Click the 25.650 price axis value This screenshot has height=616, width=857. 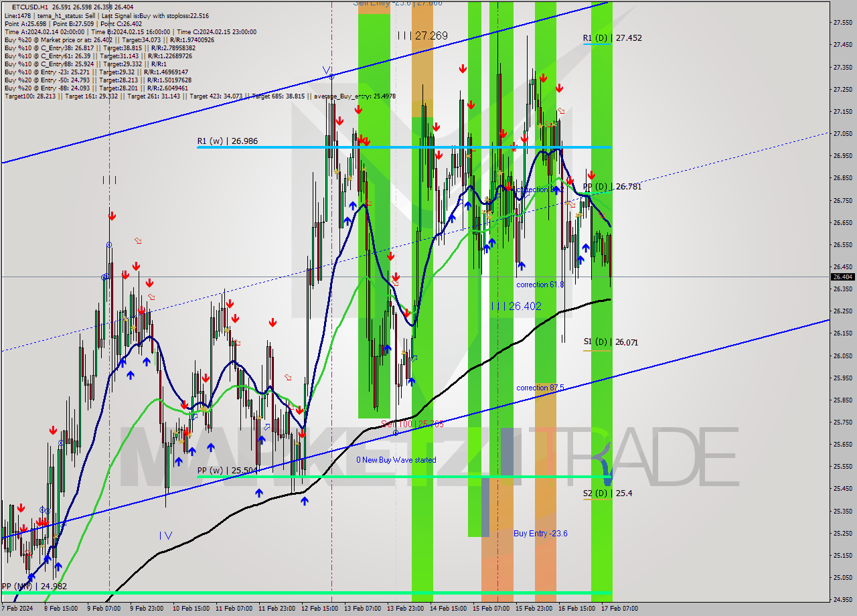[842, 444]
